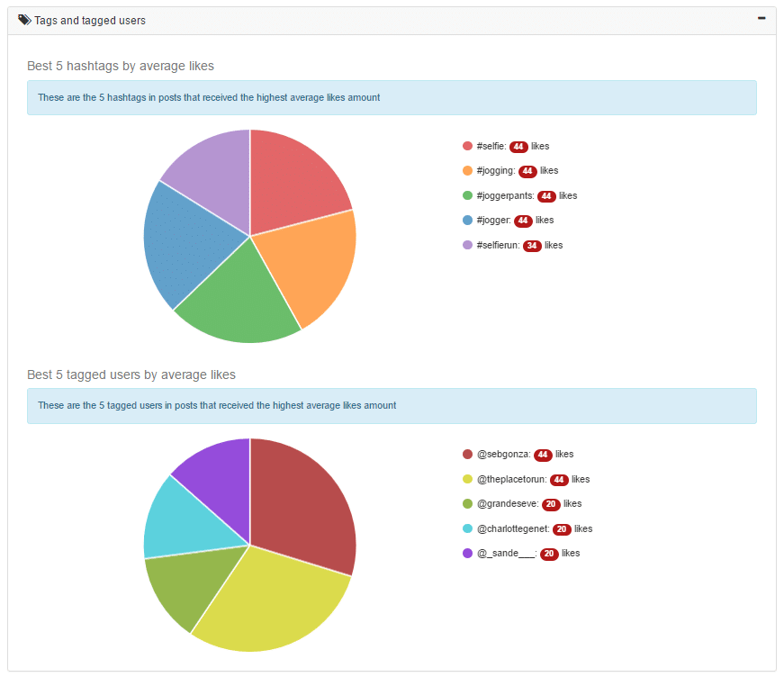Viewport: 784px width, 677px height.
Task: Click the @charlottegenet: legend label
Action: (513, 528)
